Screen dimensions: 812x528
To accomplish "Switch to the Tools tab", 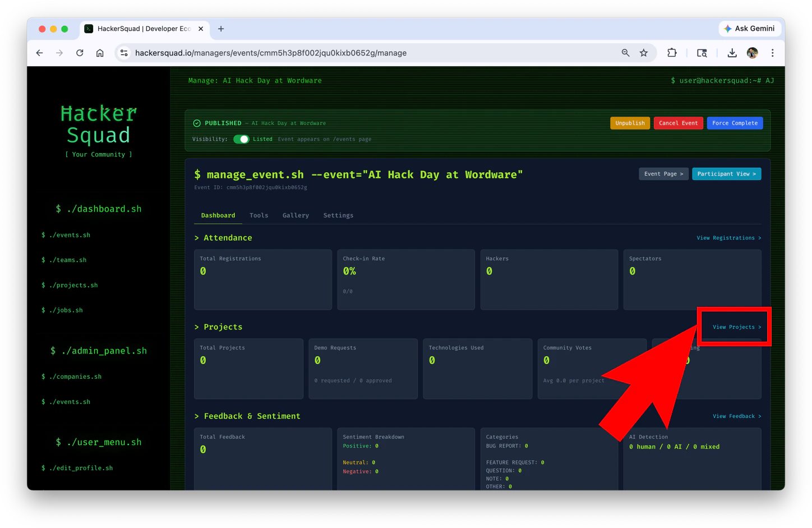I will point(259,215).
